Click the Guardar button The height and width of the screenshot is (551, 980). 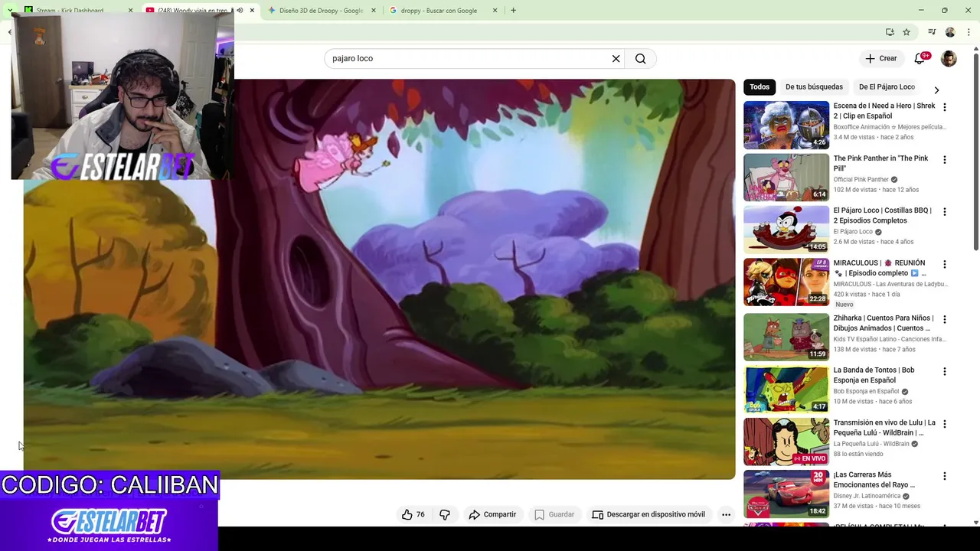[554, 514]
